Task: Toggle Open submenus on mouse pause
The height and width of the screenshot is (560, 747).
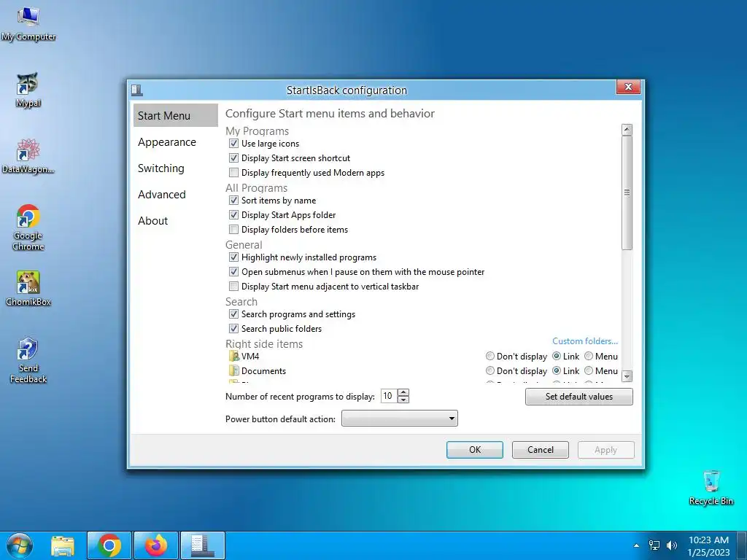Action: click(233, 271)
